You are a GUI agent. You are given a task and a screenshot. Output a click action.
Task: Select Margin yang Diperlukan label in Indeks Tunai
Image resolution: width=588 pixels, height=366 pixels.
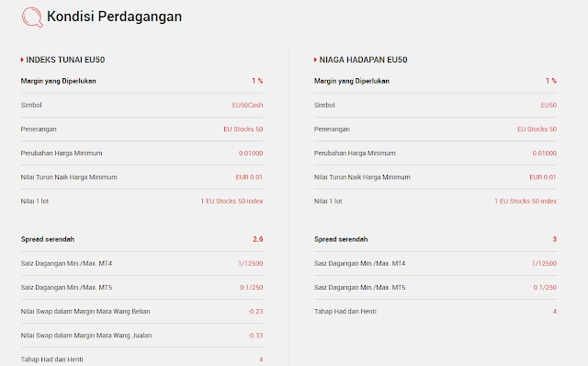tap(59, 81)
